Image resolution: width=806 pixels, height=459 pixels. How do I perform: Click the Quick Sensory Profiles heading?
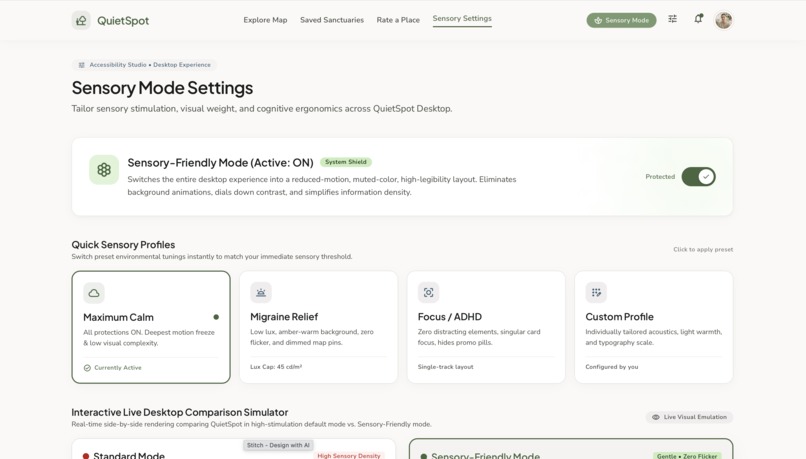[x=123, y=245]
